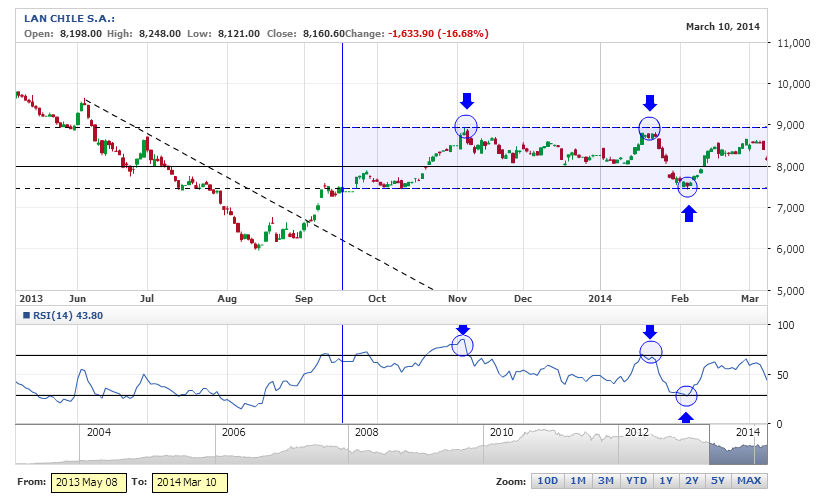Select the circle marker on November price peak

pos(466,127)
